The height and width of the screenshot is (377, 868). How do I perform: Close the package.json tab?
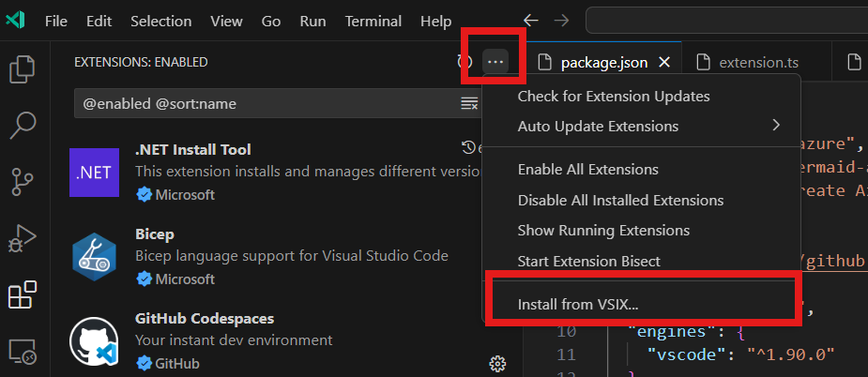(663, 63)
